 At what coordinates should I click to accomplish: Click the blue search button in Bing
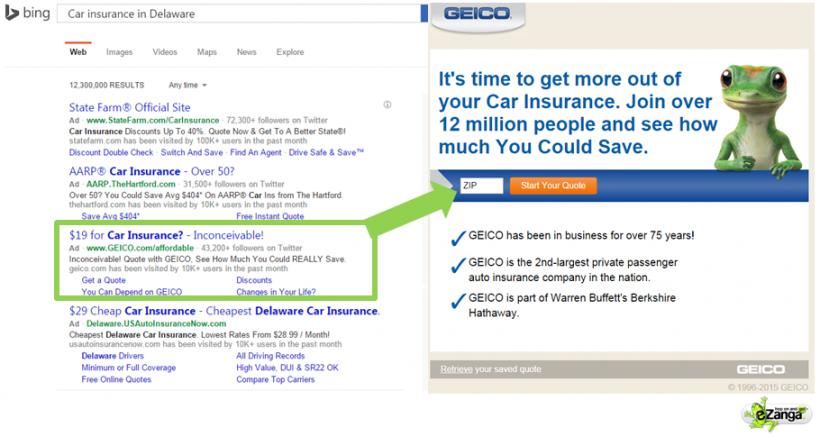click(x=424, y=14)
